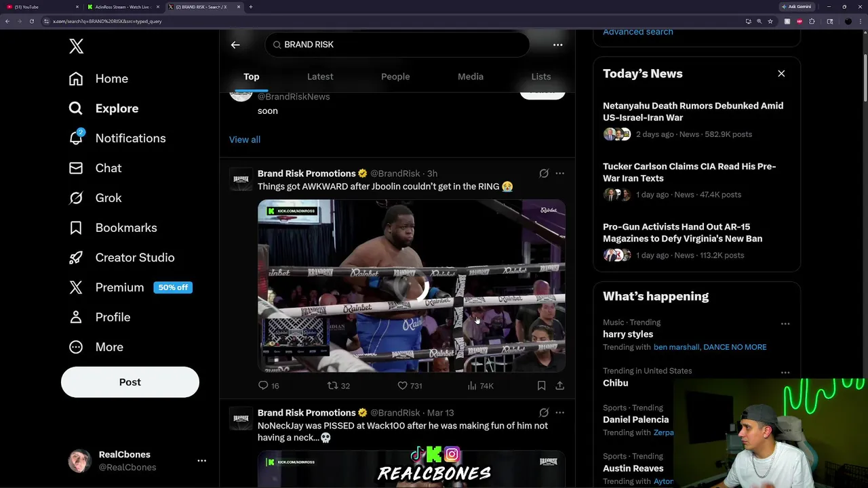This screenshot has height=488, width=868.
Task: Click the Advanced search link
Action: pyautogui.click(x=638, y=32)
